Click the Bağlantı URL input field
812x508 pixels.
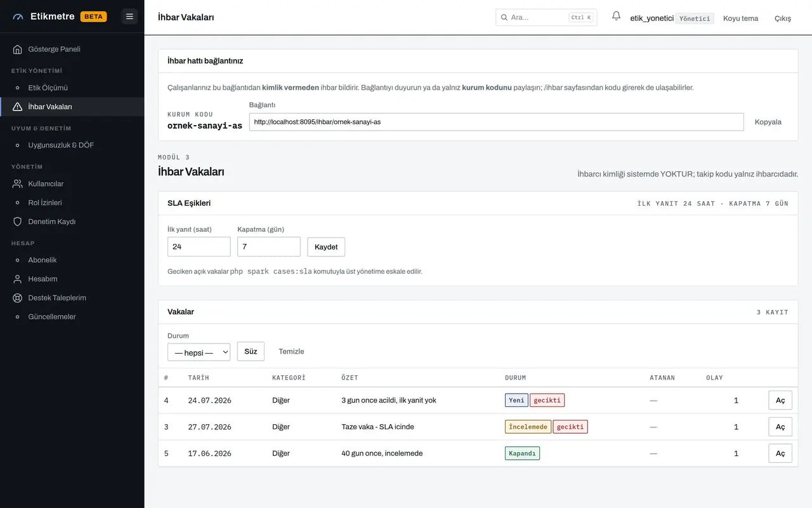[496, 122]
